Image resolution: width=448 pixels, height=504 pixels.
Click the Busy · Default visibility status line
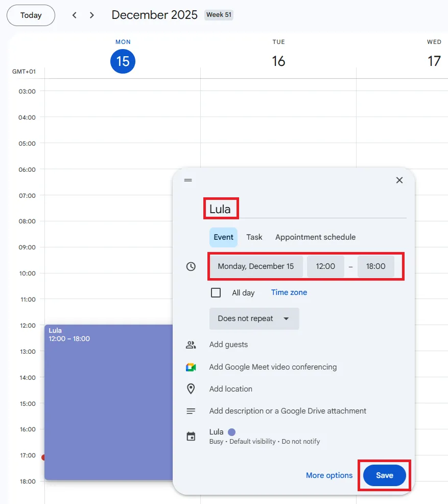coord(265,442)
